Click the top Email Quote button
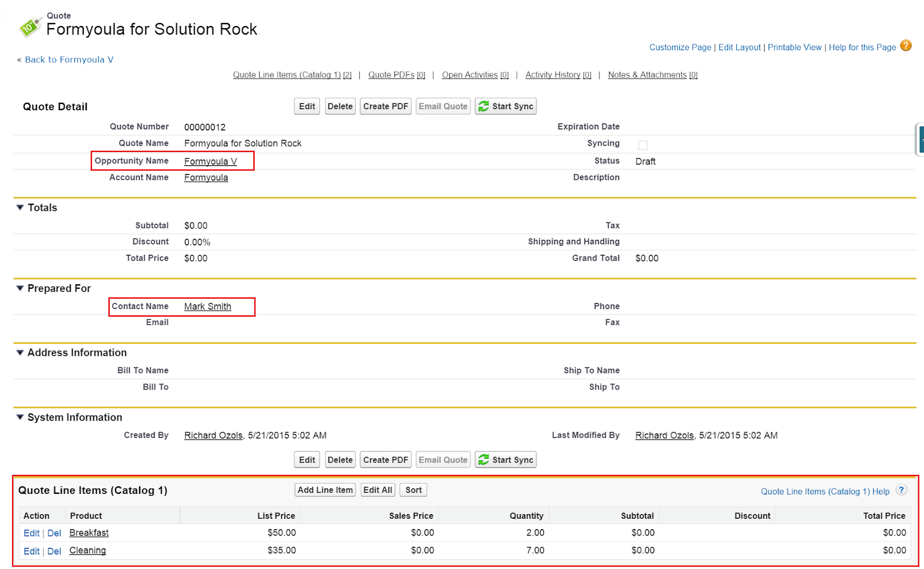This screenshot has height=569, width=924. tap(443, 106)
